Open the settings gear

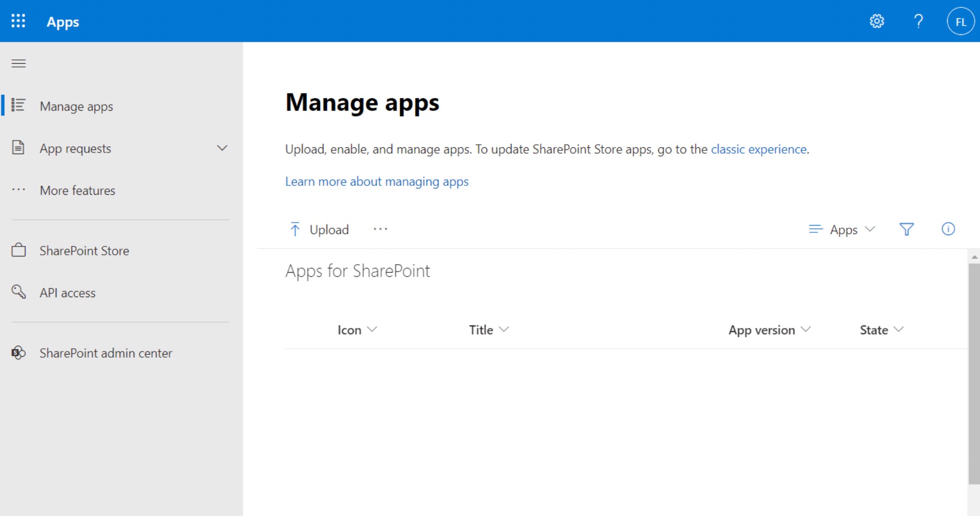(877, 21)
